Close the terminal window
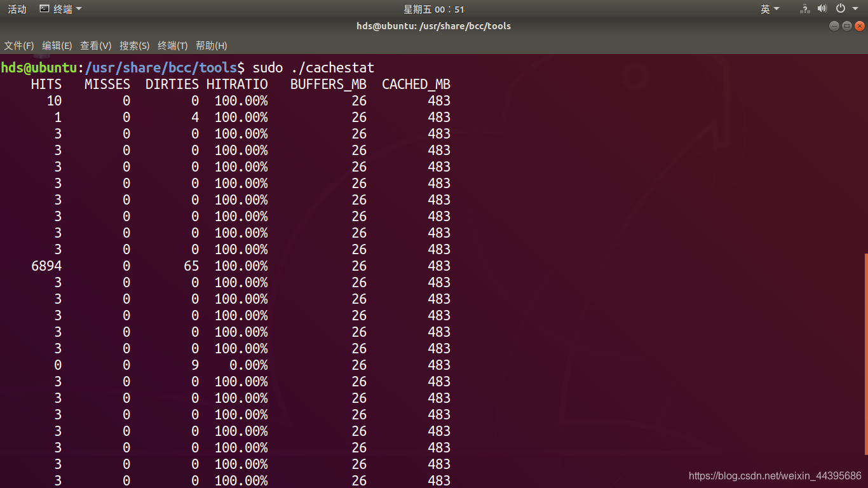Image resolution: width=868 pixels, height=488 pixels. pos(860,26)
